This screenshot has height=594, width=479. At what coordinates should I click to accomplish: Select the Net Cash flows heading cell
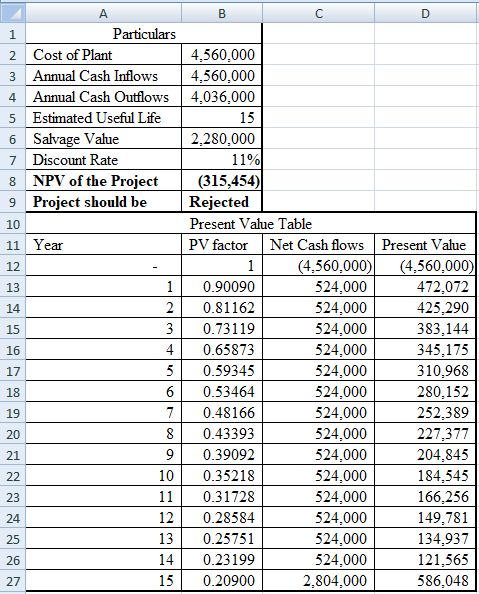[318, 245]
